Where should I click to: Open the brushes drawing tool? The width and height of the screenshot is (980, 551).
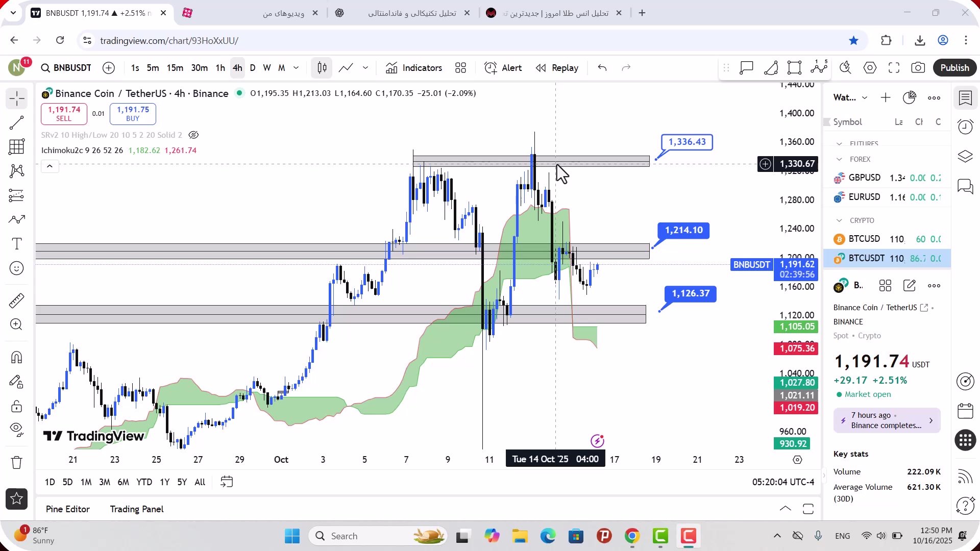tap(17, 219)
